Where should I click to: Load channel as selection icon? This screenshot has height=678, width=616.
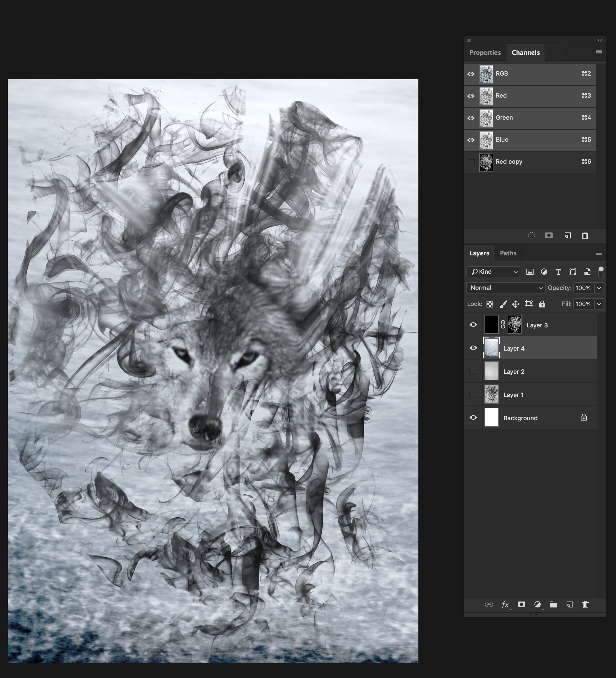(531, 235)
